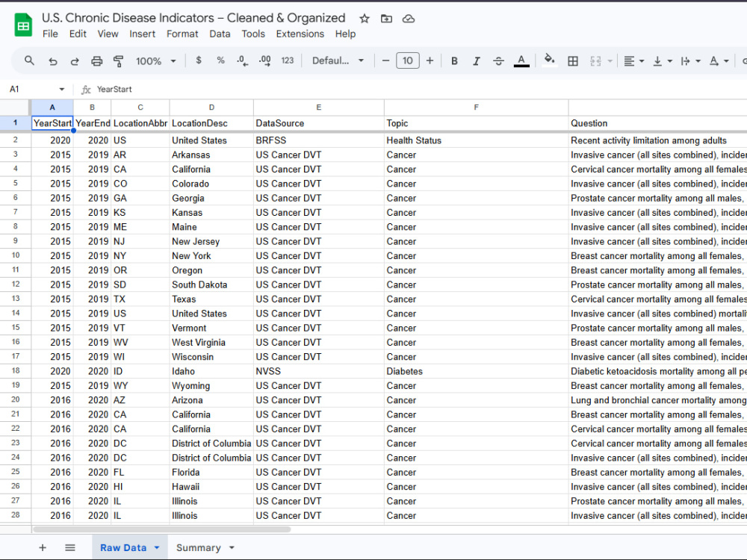This screenshot has width=747, height=560.
Task: Open the Format menu
Action: point(182,34)
